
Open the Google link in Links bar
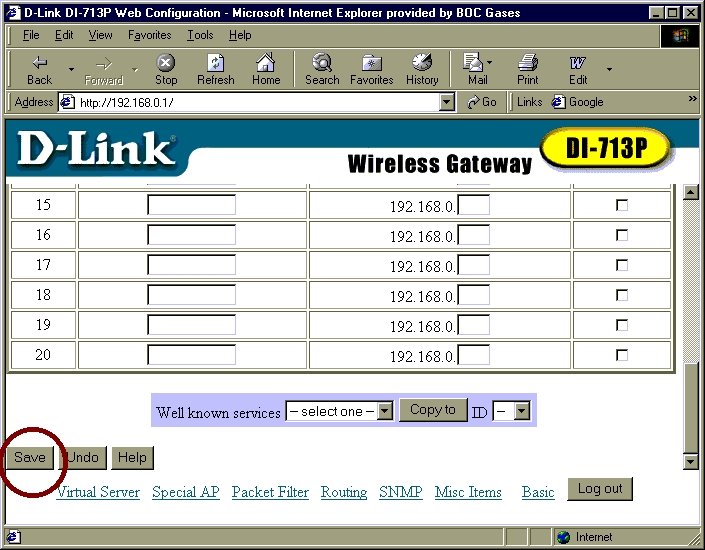coord(578,102)
